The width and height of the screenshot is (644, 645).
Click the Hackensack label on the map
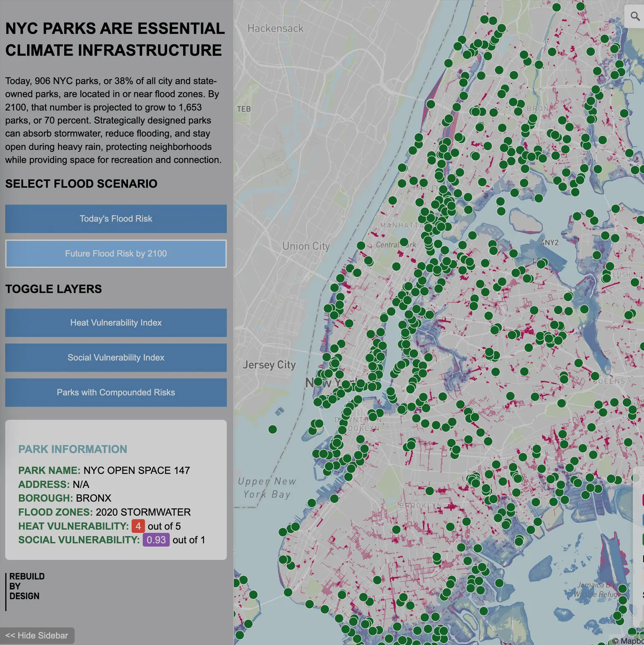point(275,29)
